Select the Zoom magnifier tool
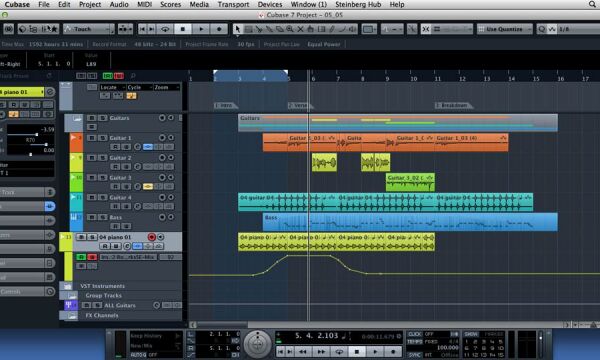 pyautogui.click(x=290, y=29)
